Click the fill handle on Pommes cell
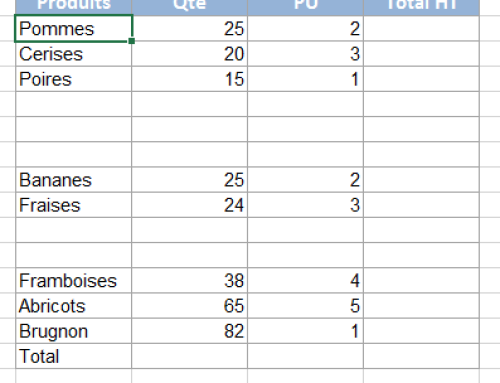 point(132,41)
